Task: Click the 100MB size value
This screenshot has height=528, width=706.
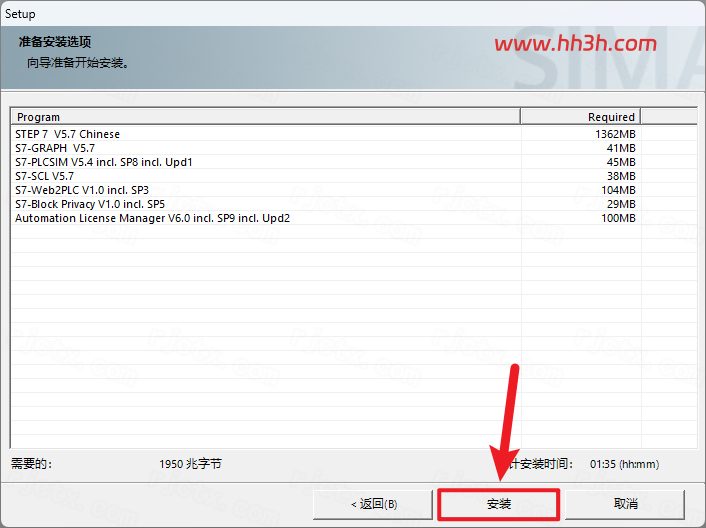Action: tap(618, 218)
